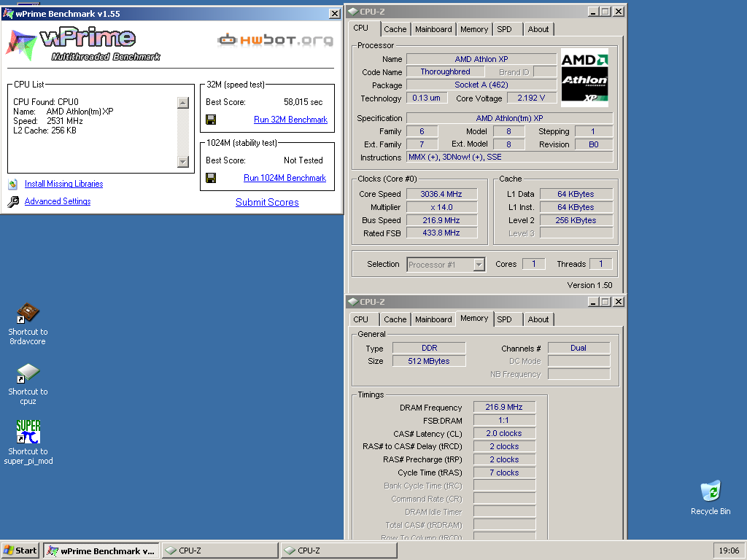Open the Start menu

(20, 551)
